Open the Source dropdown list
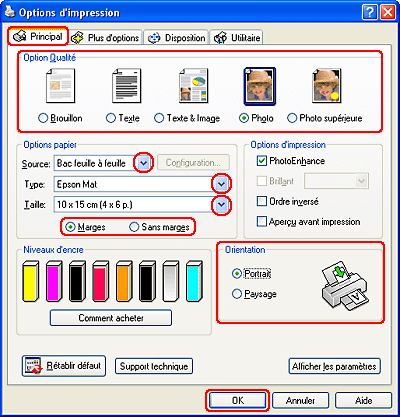This screenshot has height=417, width=400. click(x=143, y=163)
